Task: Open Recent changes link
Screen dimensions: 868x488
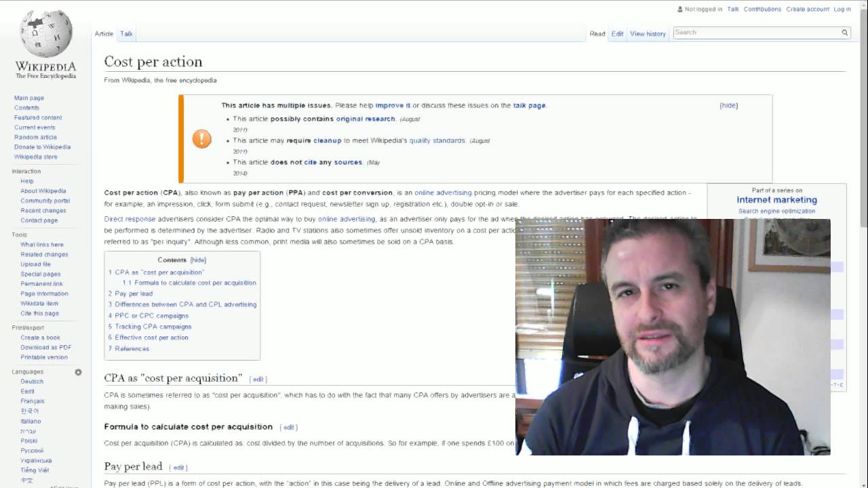Action: pyautogui.click(x=43, y=211)
